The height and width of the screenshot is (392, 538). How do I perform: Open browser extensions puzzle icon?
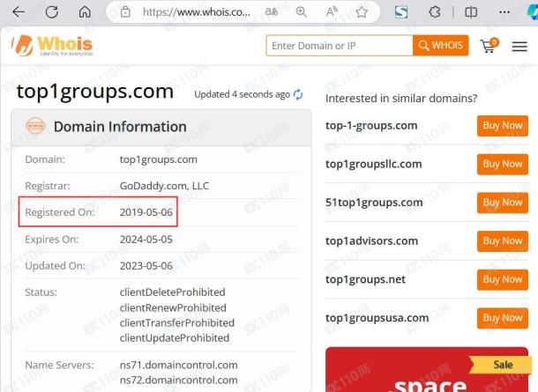click(435, 12)
